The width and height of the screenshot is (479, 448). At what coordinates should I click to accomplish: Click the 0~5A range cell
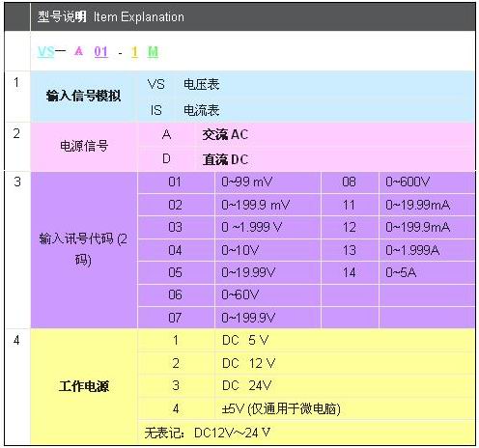tap(427, 272)
